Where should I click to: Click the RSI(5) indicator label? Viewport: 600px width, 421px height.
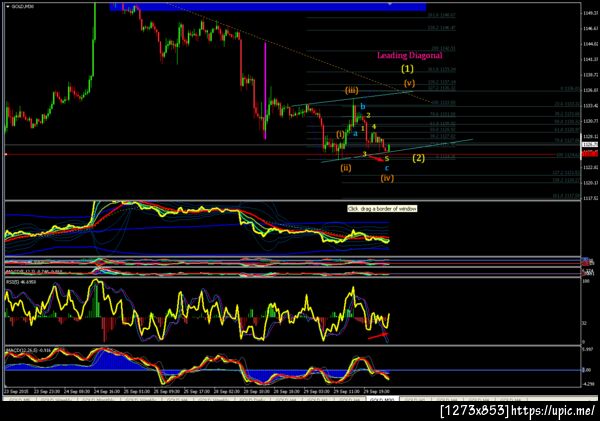pos(21,282)
